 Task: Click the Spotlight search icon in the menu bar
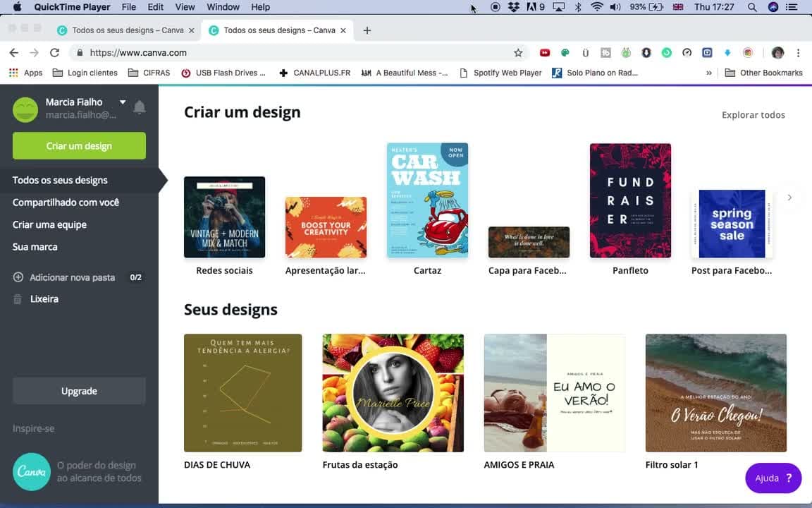(752, 7)
